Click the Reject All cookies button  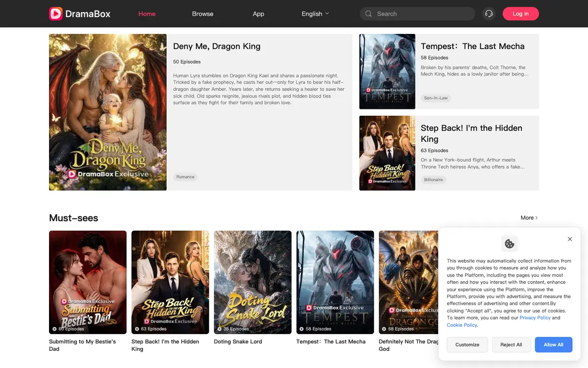(511, 344)
